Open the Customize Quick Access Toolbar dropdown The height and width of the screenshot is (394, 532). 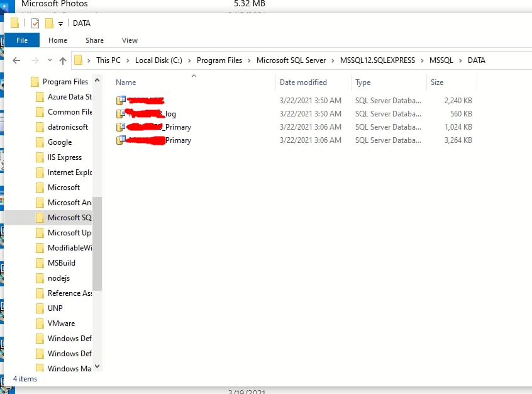[60, 23]
